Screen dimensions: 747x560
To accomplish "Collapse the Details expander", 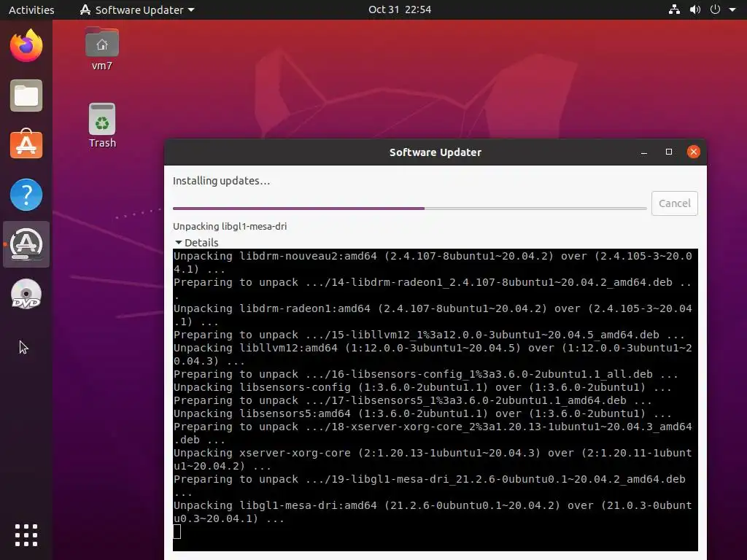I will [x=196, y=242].
